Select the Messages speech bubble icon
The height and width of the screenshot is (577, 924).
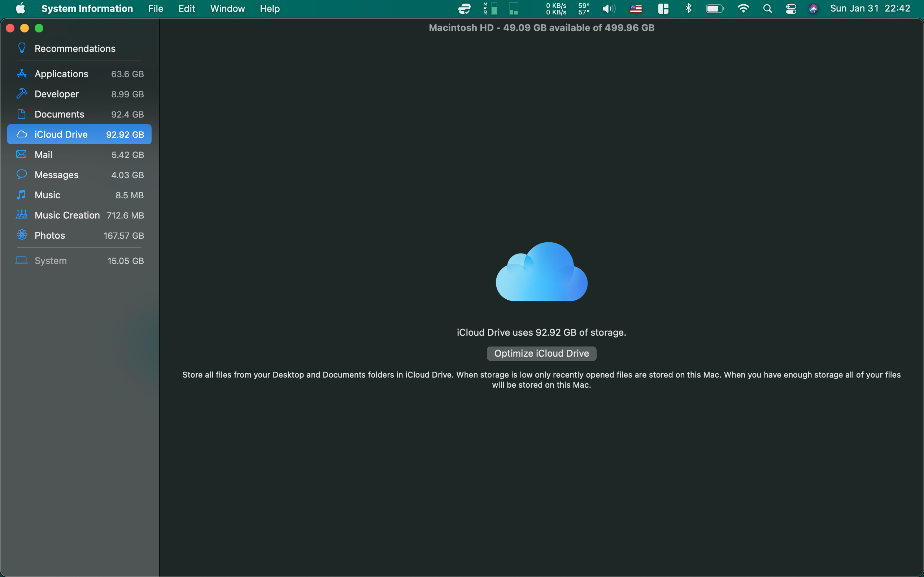pyautogui.click(x=22, y=175)
